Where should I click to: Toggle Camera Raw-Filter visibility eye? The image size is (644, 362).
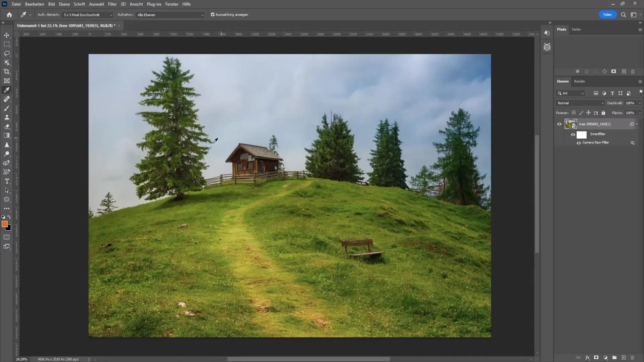[579, 143]
